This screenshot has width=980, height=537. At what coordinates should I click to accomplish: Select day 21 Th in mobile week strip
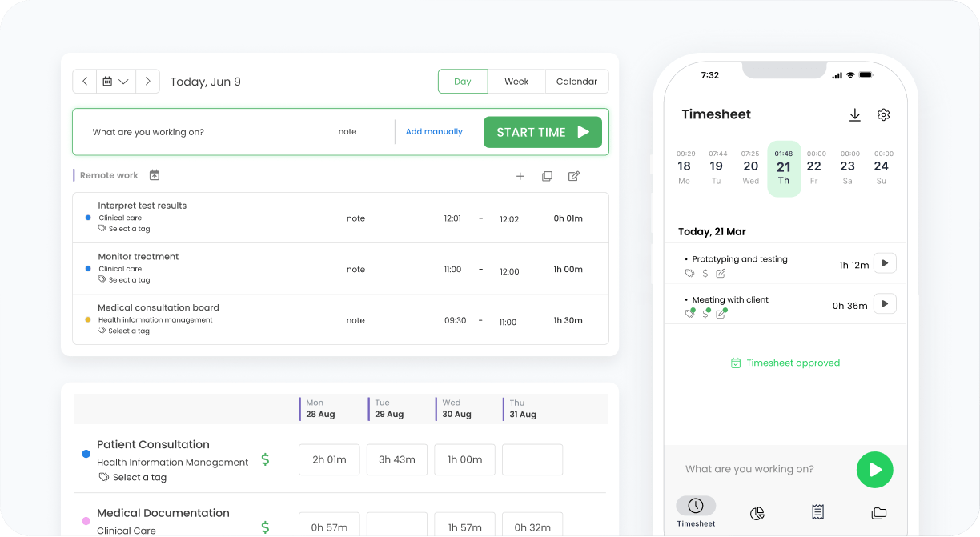(784, 169)
